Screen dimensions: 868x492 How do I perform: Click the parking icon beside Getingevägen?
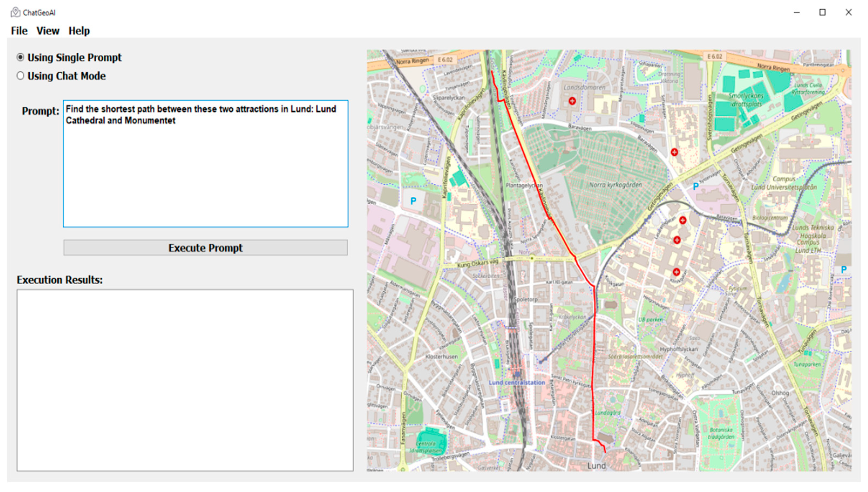pos(696,186)
